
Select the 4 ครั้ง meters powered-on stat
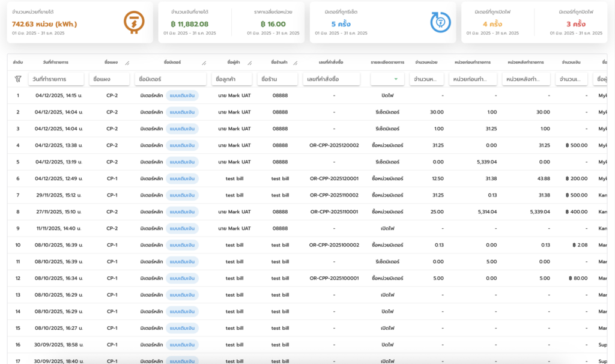pos(492,24)
